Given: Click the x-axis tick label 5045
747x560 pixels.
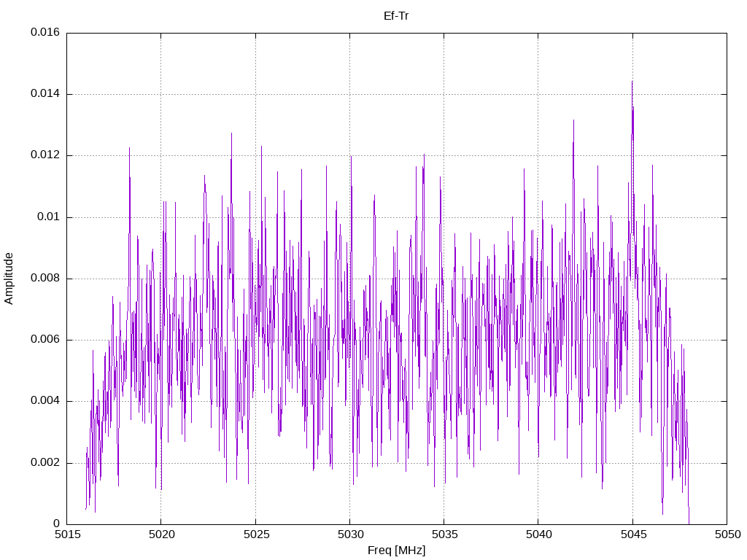Looking at the screenshot, I should click(x=633, y=534).
